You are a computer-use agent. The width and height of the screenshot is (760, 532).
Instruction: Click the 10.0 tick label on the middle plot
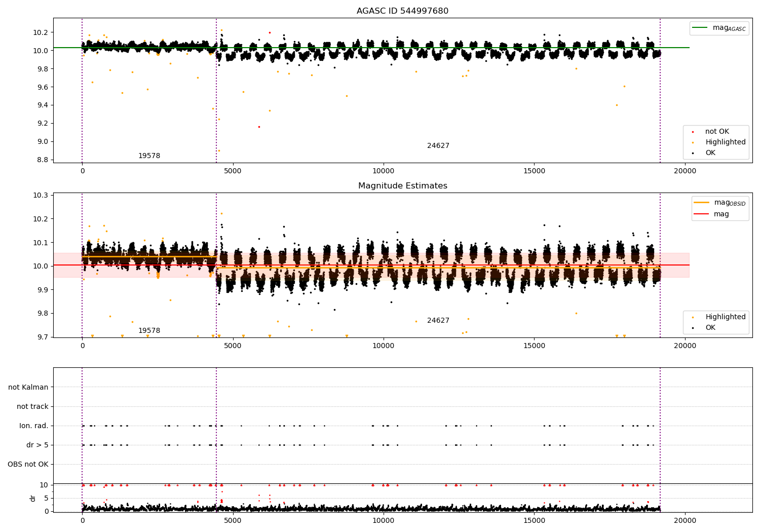[41, 267]
